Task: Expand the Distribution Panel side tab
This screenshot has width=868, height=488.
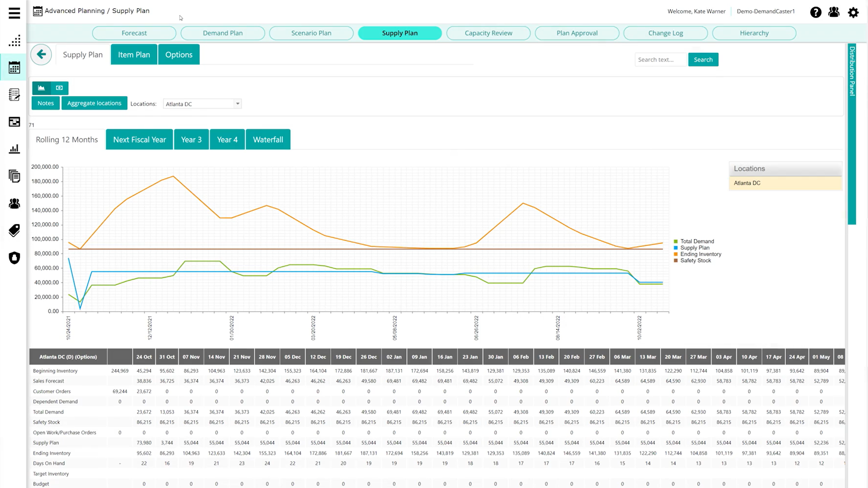Action: coord(852,71)
